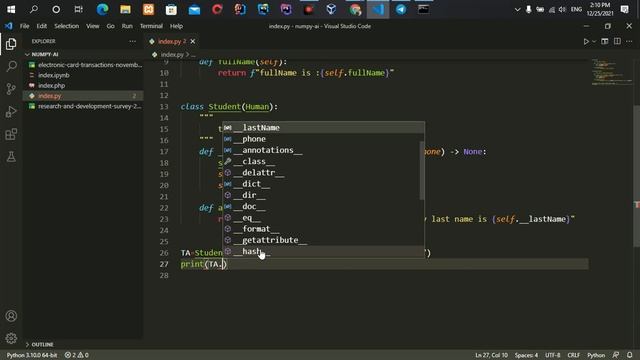Viewport: 640px width, 360px height.
Task: Open the Extensions view
Action: [x=11, y=134]
